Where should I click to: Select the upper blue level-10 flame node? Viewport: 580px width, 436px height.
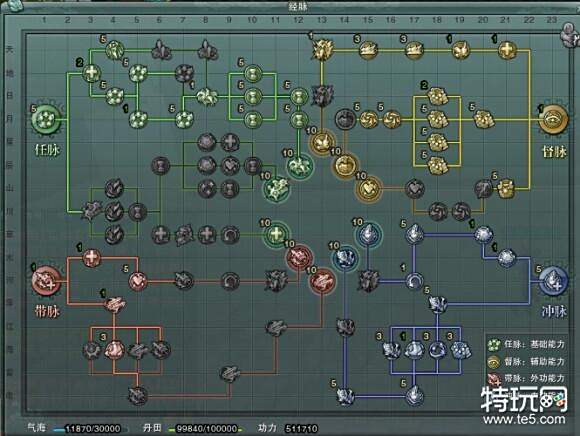click(368, 235)
